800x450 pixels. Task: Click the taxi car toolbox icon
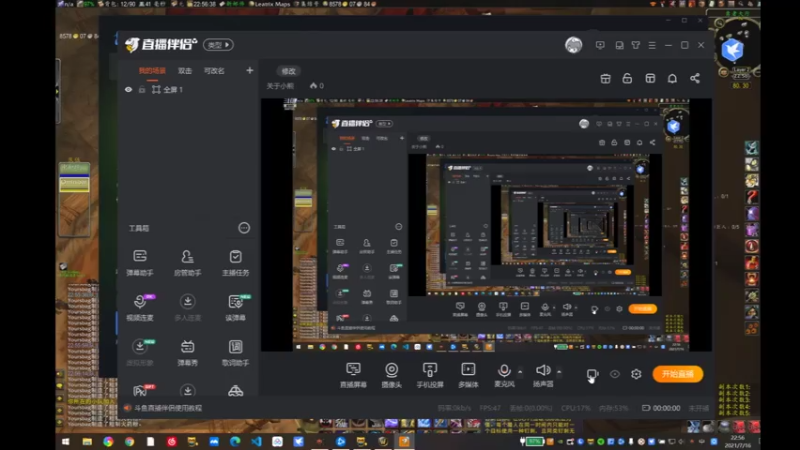pos(235,391)
